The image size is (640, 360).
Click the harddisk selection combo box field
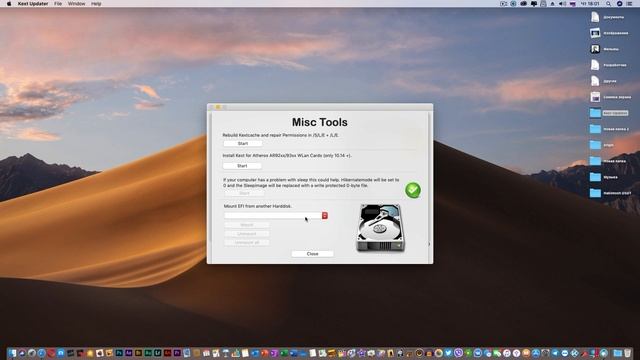click(x=273, y=216)
